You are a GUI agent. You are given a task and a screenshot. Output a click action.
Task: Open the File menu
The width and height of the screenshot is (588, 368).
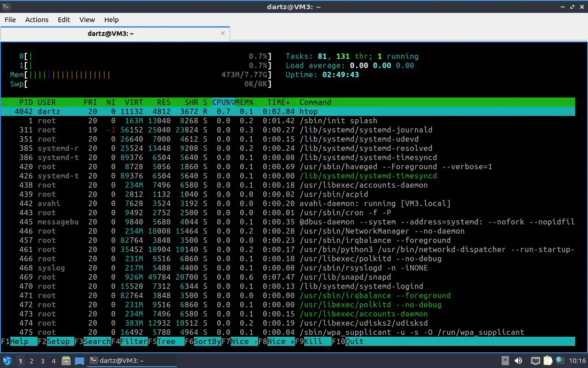pos(10,19)
